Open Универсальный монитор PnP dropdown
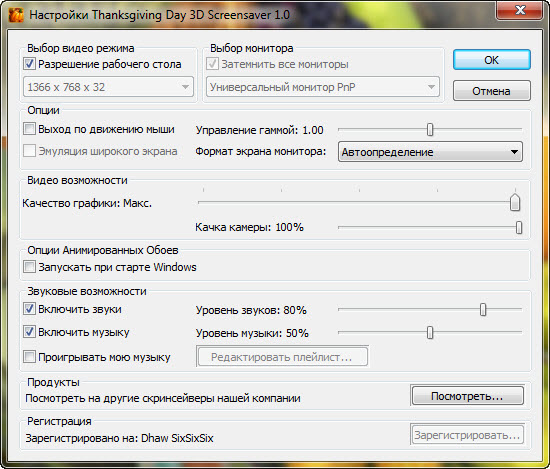Image resolution: width=550 pixels, height=469 pixels. [x=323, y=87]
